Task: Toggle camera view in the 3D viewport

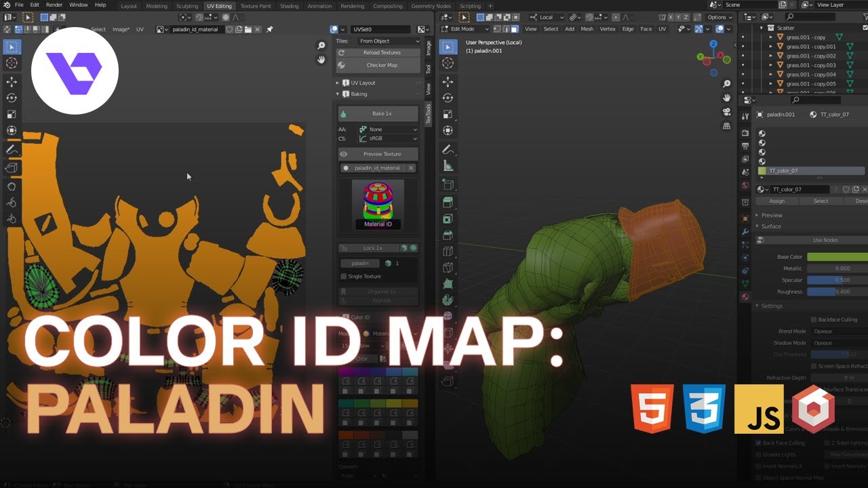Action: [x=727, y=112]
